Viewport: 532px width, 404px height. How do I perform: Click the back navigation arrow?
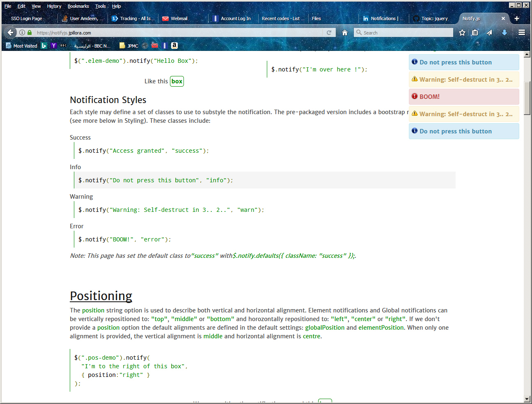click(x=11, y=32)
